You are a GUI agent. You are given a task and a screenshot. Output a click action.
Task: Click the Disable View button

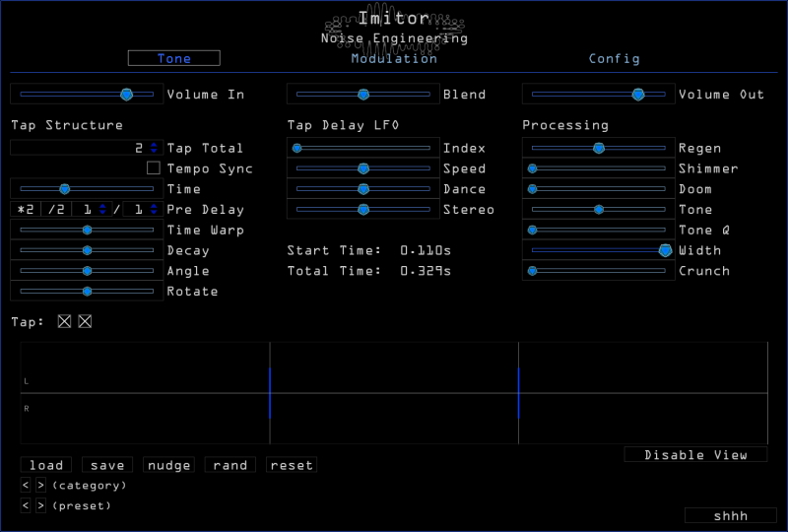(x=695, y=454)
